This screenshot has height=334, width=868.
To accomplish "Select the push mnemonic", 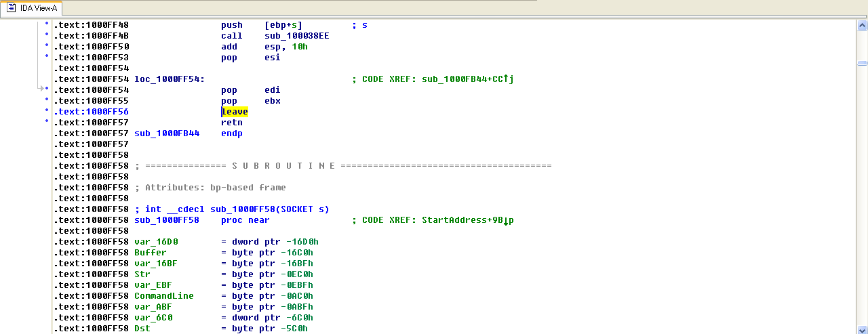I will pos(232,25).
